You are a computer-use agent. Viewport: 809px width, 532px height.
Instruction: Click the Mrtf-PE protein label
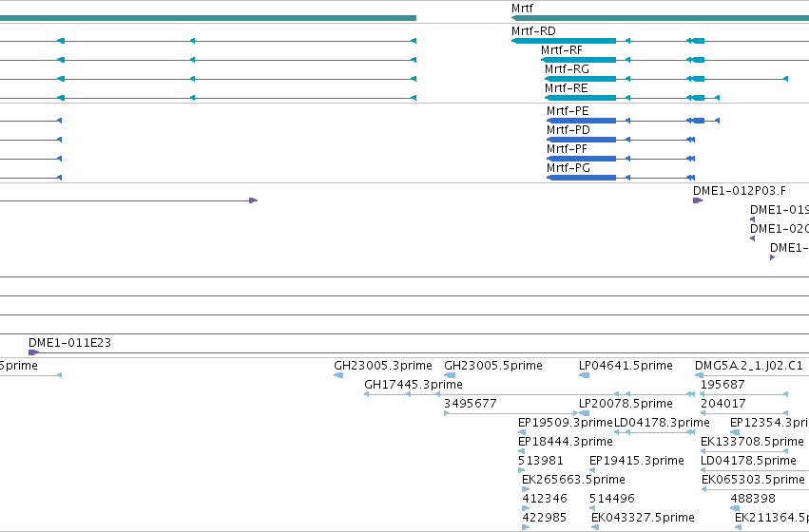[568, 111]
